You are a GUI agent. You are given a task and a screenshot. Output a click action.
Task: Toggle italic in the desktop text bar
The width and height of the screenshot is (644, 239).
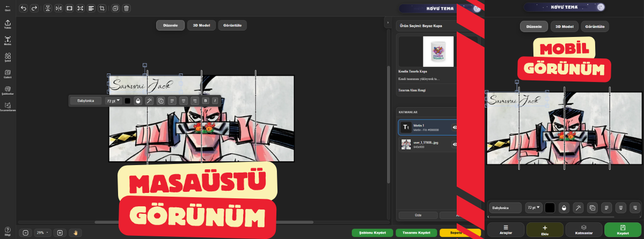(215, 100)
